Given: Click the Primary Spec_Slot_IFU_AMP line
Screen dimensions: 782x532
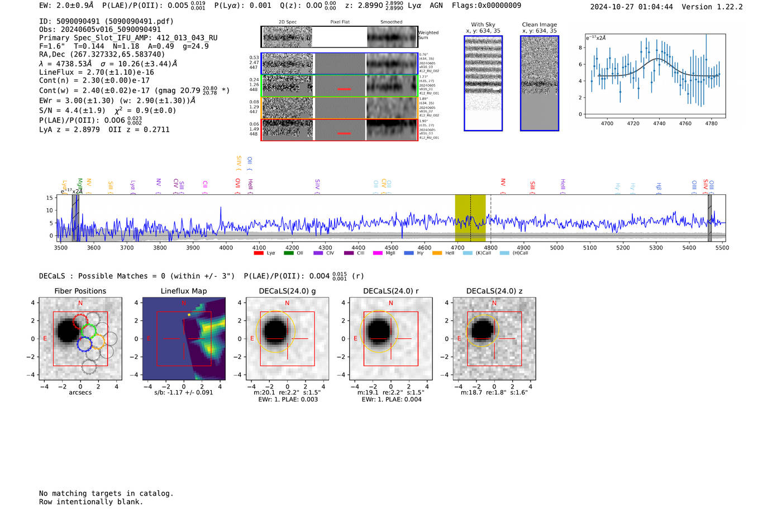Looking at the screenshot, I should (x=128, y=38).
